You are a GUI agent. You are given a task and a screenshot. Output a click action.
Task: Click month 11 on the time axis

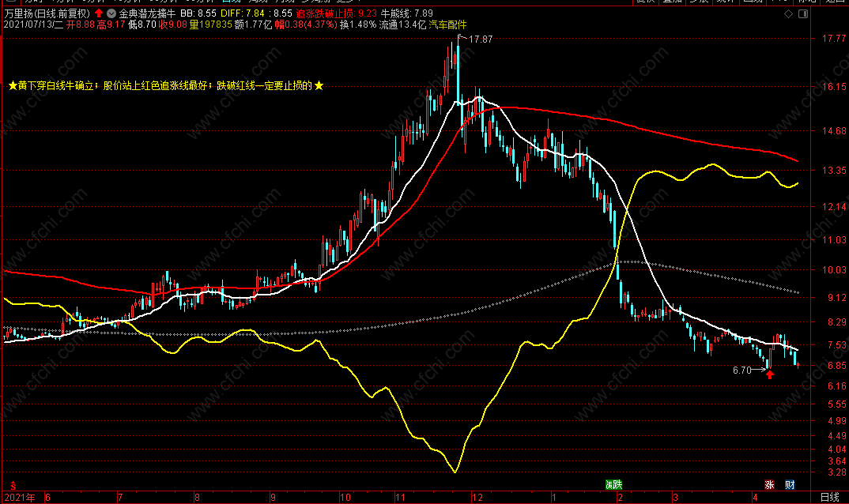click(x=400, y=498)
